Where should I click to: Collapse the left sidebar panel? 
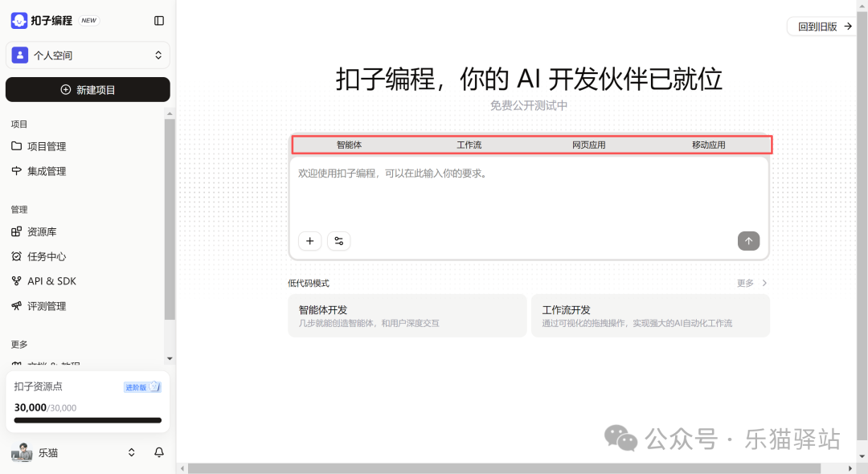click(x=158, y=20)
